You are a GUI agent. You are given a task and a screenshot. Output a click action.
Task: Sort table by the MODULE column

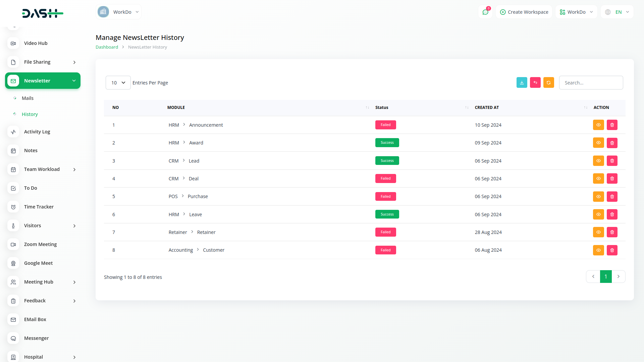coord(176,108)
